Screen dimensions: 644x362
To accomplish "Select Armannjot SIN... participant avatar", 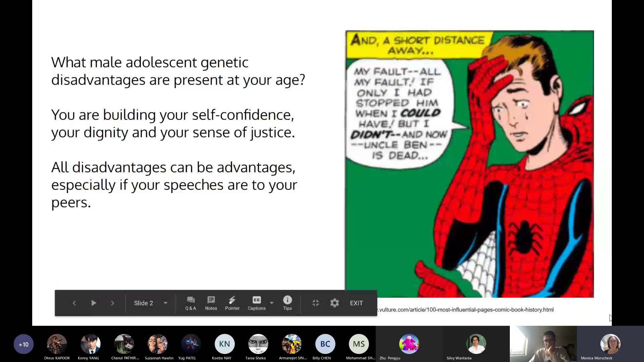I will pyautogui.click(x=292, y=344).
